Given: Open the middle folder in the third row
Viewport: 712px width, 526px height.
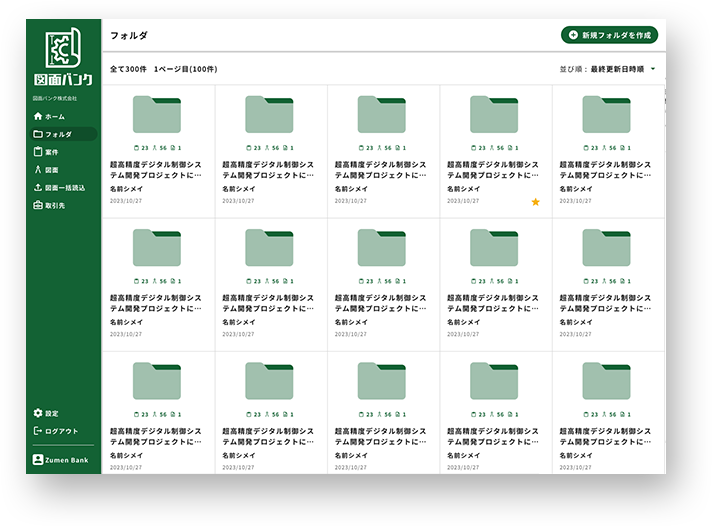Looking at the screenshot, I should [x=382, y=382].
